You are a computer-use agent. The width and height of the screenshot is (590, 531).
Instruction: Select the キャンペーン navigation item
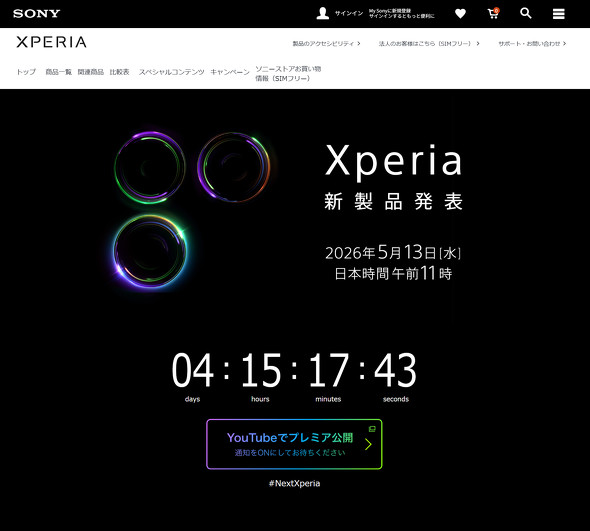click(230, 72)
